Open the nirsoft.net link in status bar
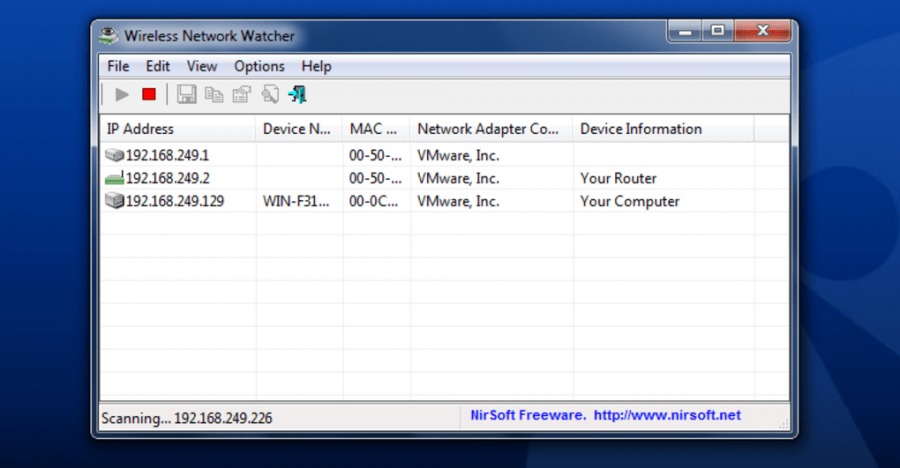The image size is (900, 468). (667, 415)
